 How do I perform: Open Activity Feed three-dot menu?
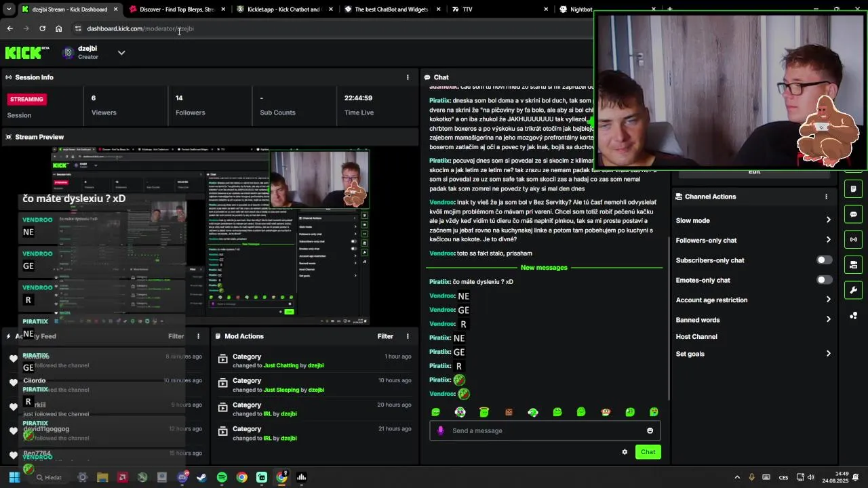tap(199, 336)
